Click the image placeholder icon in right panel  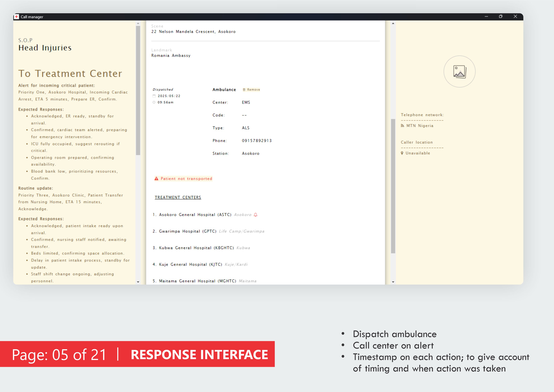click(459, 72)
